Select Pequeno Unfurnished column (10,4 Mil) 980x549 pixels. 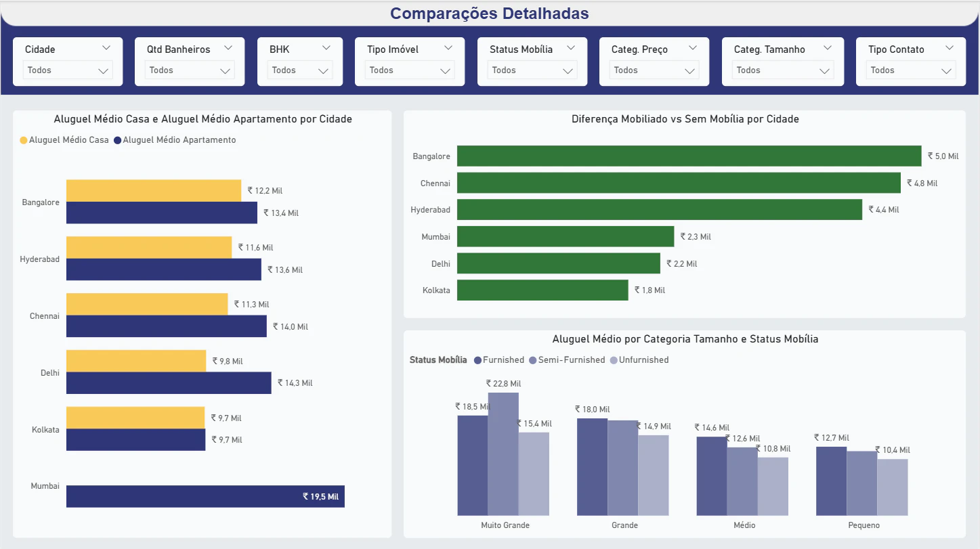[893, 487]
